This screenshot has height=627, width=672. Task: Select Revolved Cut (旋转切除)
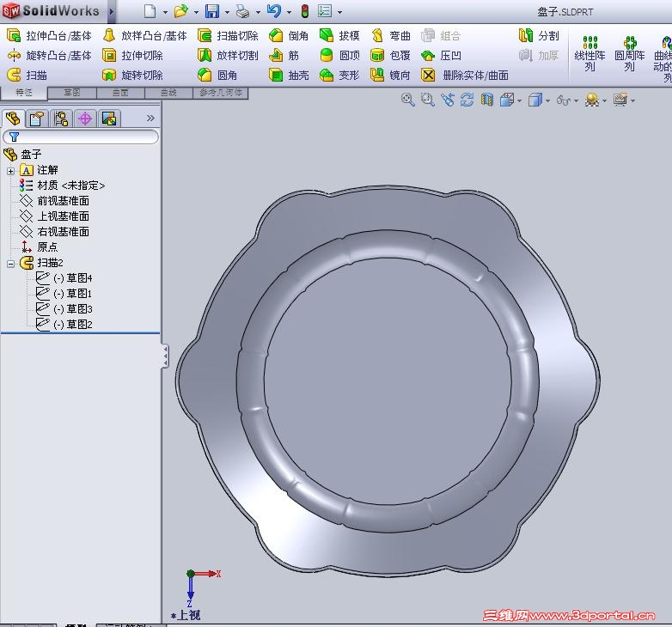tap(133, 75)
